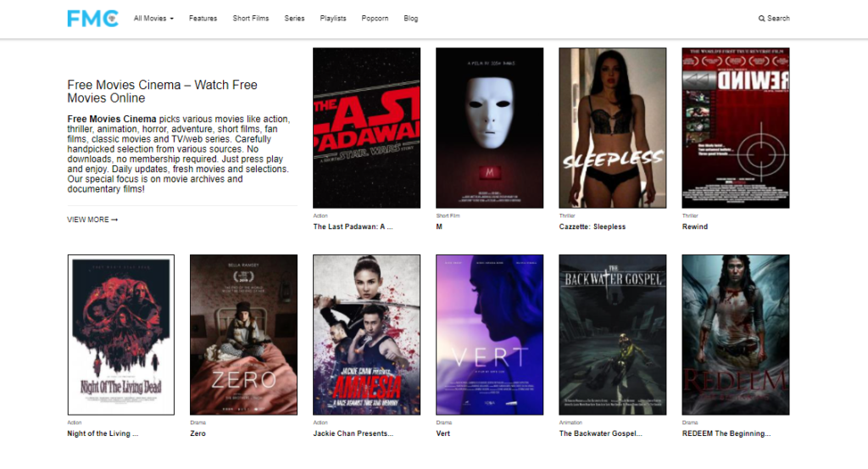This screenshot has height=469, width=868.
Task: Click 'Cazzette: Sleepless' title link
Action: click(593, 226)
